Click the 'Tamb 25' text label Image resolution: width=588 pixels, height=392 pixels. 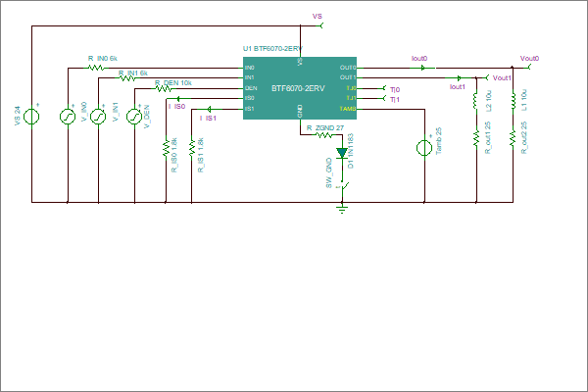439,141
